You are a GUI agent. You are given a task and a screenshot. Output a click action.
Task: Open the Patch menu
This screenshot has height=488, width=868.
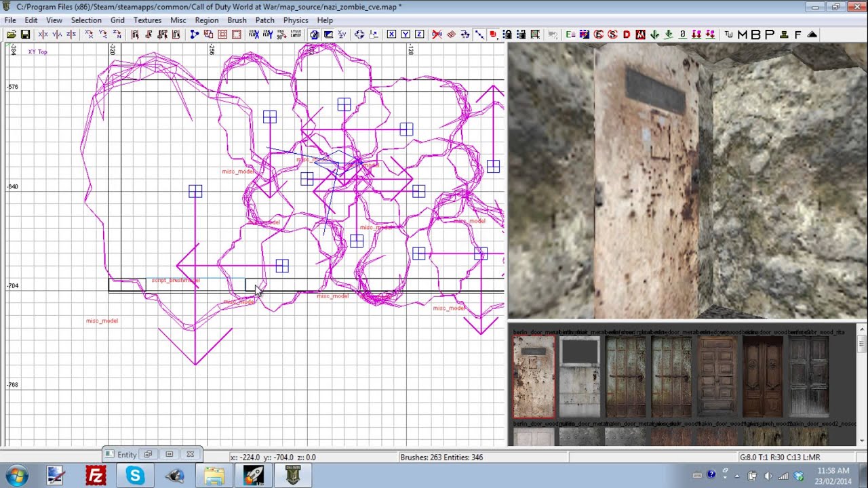(264, 20)
